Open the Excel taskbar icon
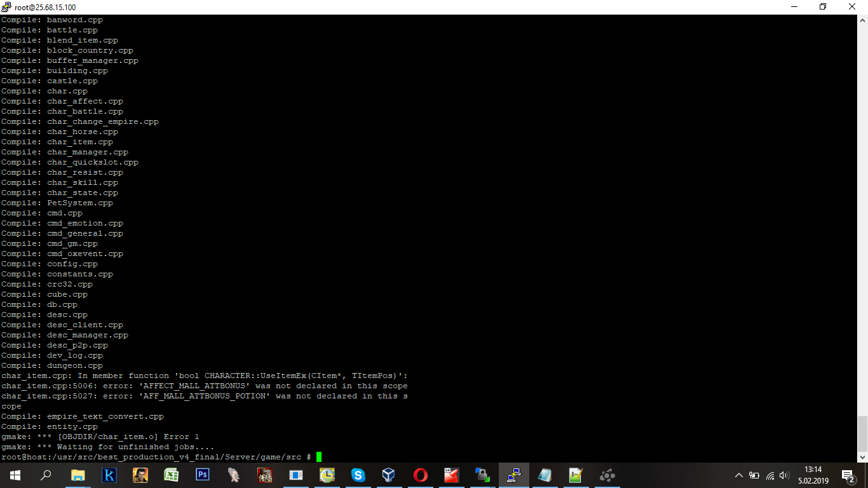 tap(171, 475)
